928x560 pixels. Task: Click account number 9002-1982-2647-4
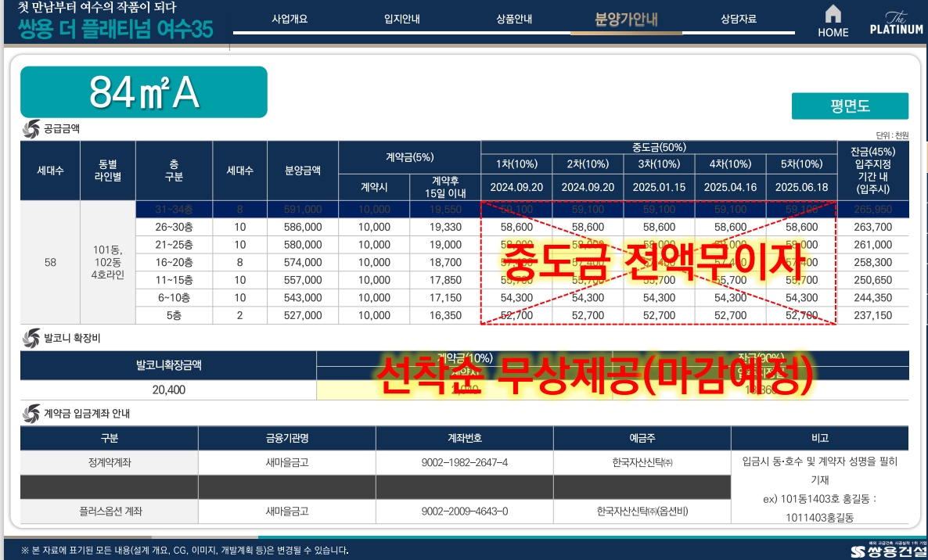pyautogui.click(x=465, y=463)
